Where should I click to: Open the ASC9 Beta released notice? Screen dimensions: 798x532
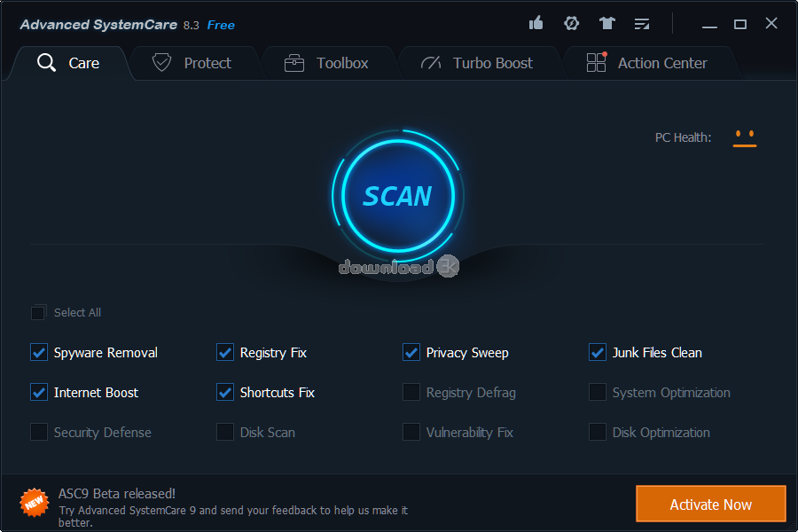(x=116, y=494)
